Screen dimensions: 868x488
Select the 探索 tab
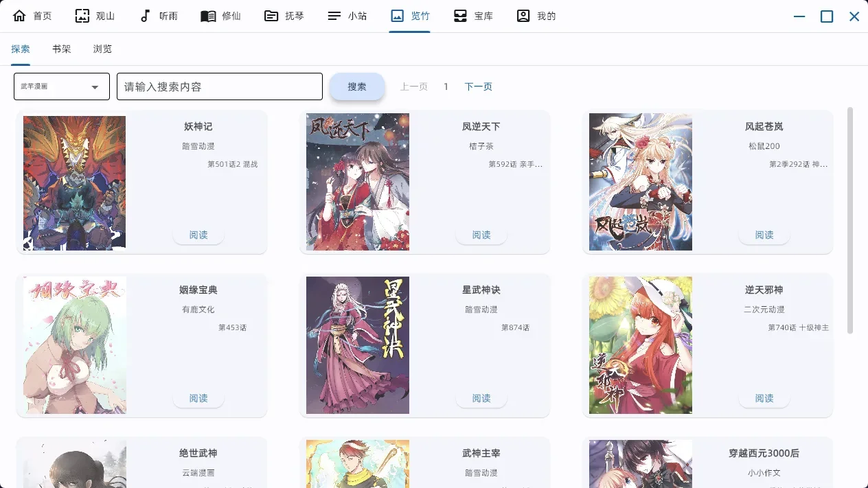pyautogui.click(x=20, y=49)
